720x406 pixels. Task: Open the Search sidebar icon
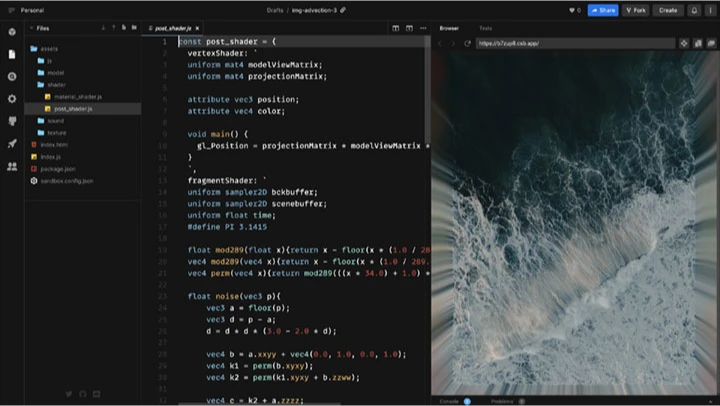[12, 76]
